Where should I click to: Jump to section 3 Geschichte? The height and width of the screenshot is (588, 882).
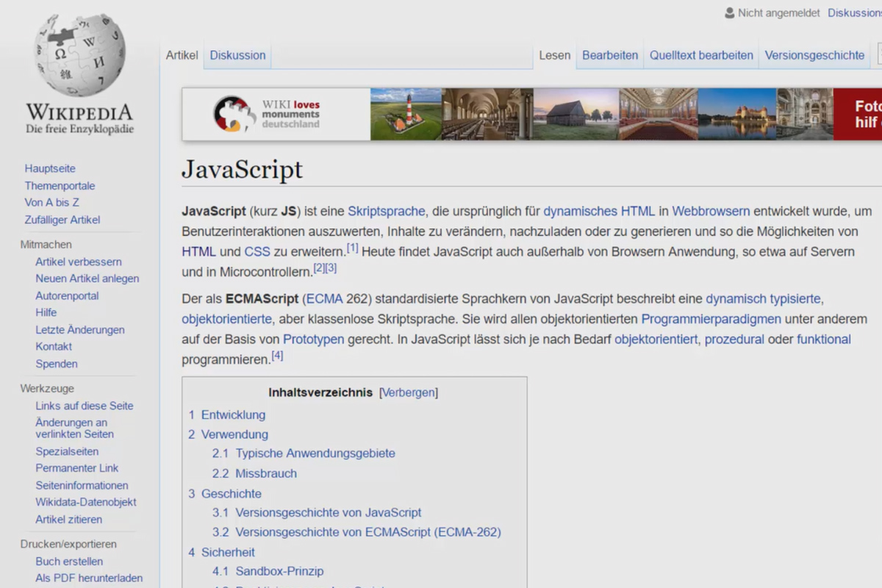[x=224, y=494]
